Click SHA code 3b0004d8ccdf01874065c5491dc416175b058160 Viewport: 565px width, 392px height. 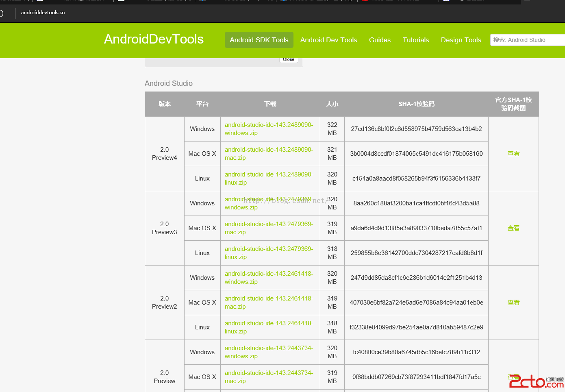click(416, 154)
